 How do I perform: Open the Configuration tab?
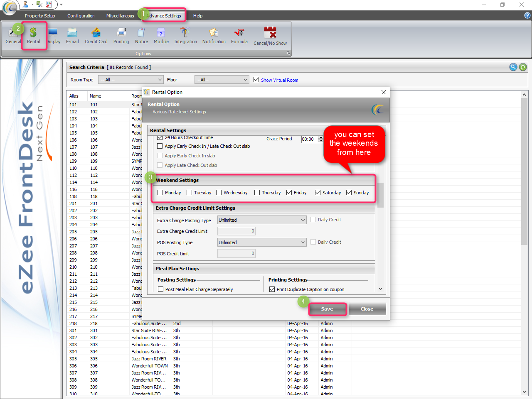coord(81,16)
